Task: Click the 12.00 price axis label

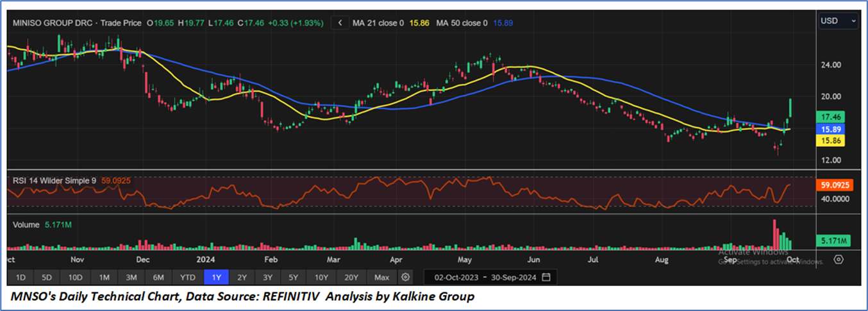Action: click(x=831, y=160)
